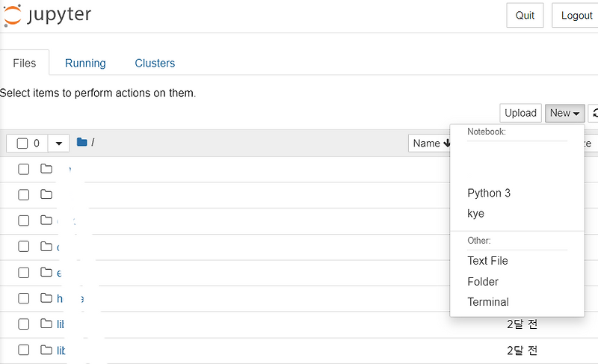Check the checkbox of the first folder row
This screenshot has height=364, width=598.
(24, 169)
